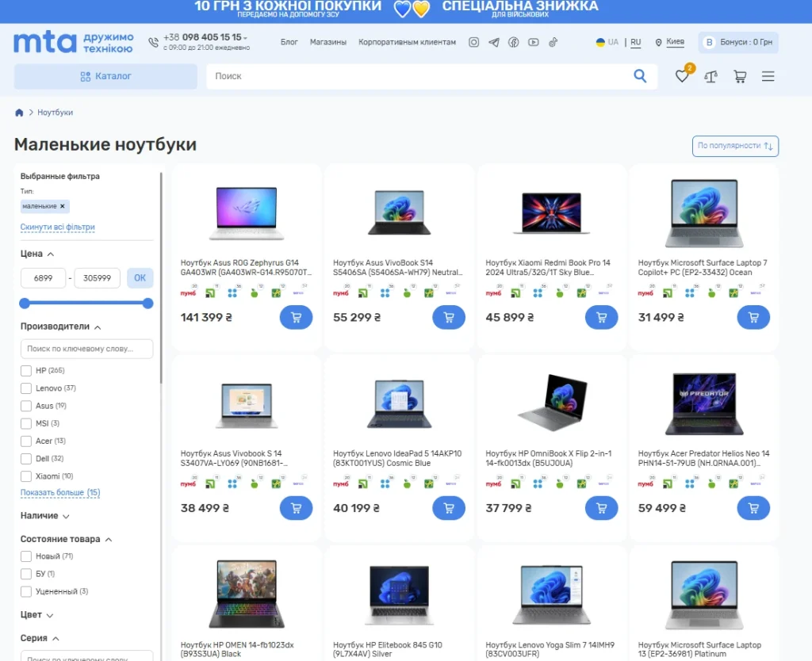Screen dimensions: 812x661
Task: Check the MSI manufacturer filter
Action: click(x=26, y=423)
